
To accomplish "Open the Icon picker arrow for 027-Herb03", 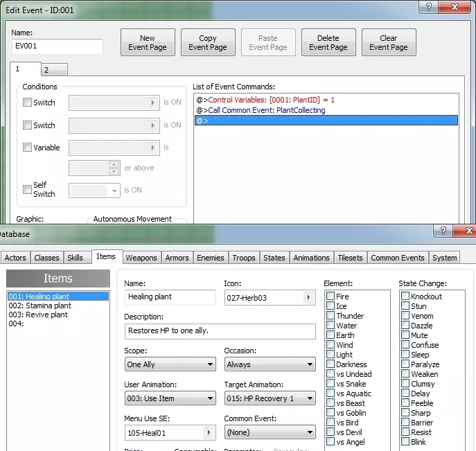I will [x=308, y=298].
